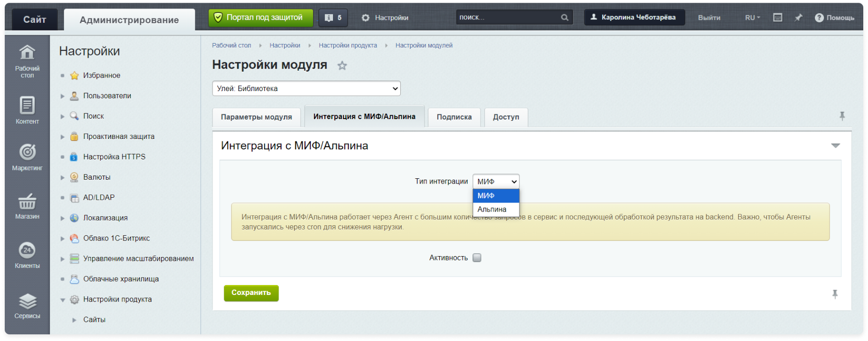
Task: Open the Маркетинг sidebar section
Action: (x=27, y=157)
